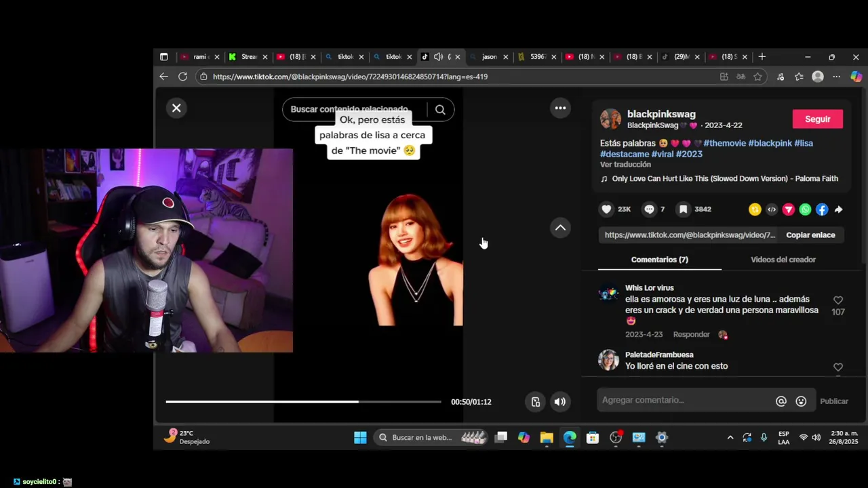Insert mention with @ icon
Image resolution: width=868 pixels, height=488 pixels.
click(x=781, y=401)
